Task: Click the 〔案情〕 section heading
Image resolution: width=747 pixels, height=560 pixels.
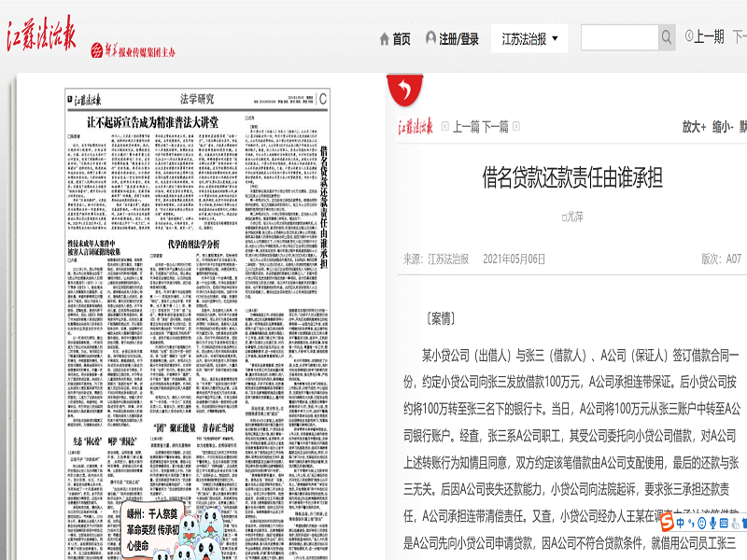Action: [x=441, y=318]
